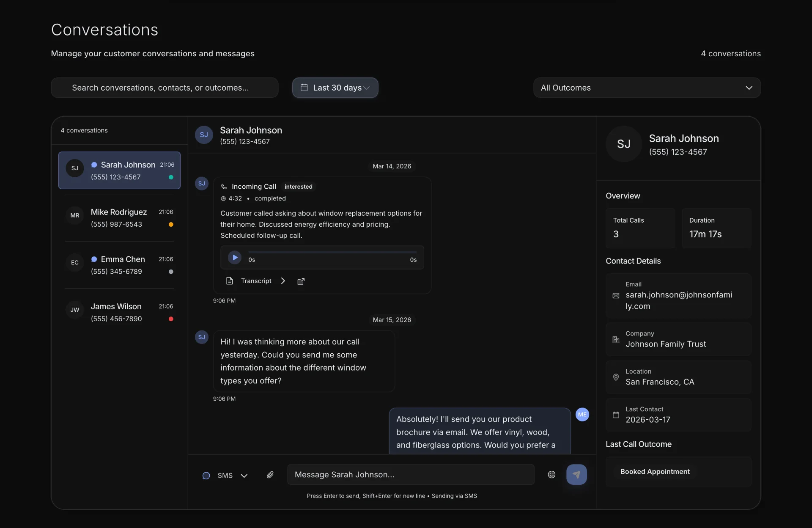Toggle the SMS chat bubble icon

coord(206,476)
